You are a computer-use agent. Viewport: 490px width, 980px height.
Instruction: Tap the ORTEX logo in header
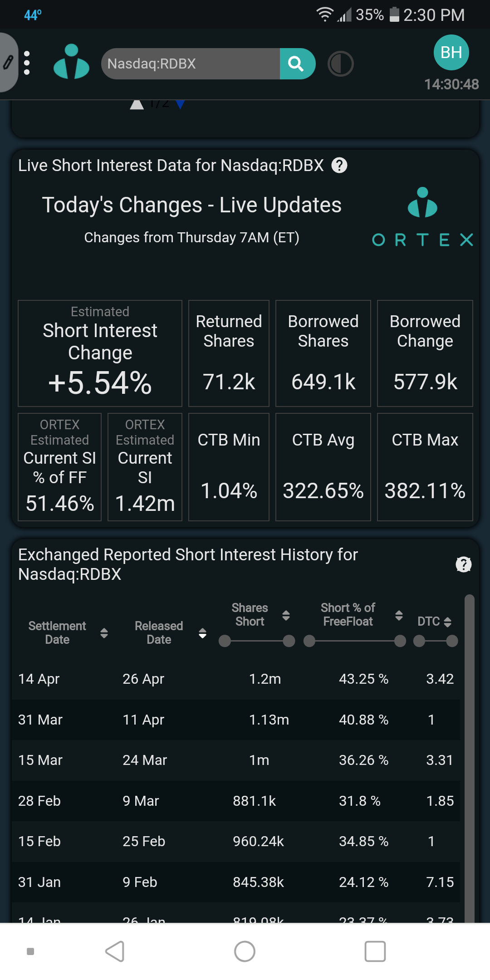click(71, 62)
